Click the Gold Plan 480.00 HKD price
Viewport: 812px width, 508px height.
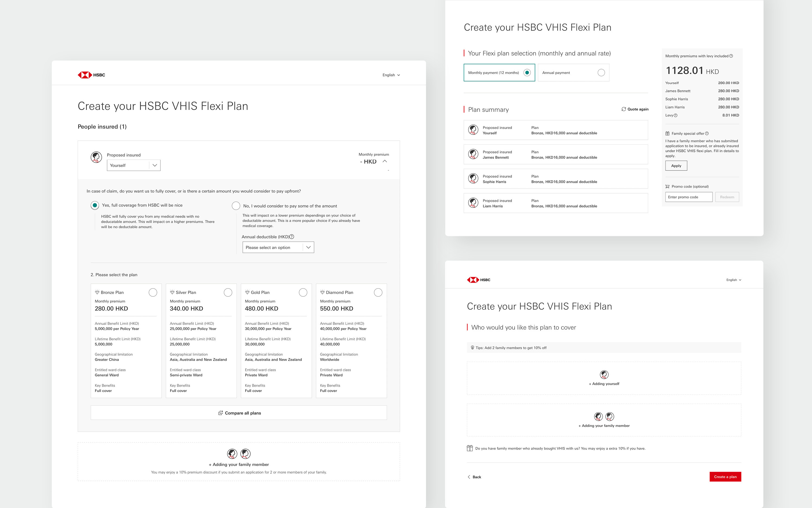point(262,308)
